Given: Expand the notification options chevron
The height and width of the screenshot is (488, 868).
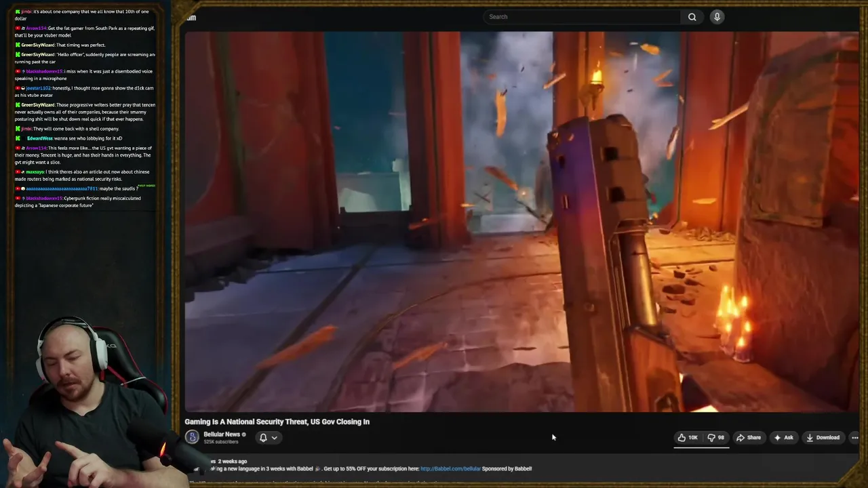Looking at the screenshot, I should (x=275, y=438).
